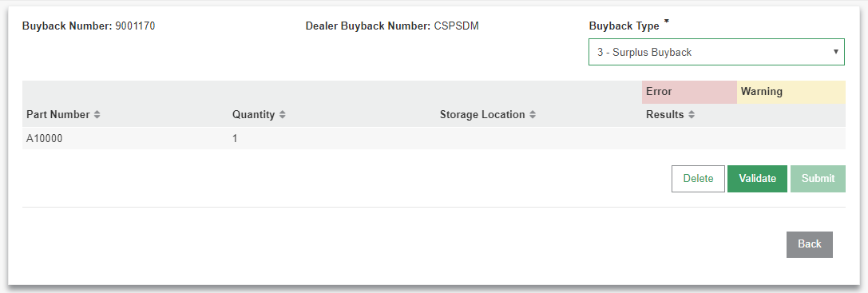This screenshot has height=293, width=868.
Task: Click the Results column header text
Action: [x=665, y=115]
